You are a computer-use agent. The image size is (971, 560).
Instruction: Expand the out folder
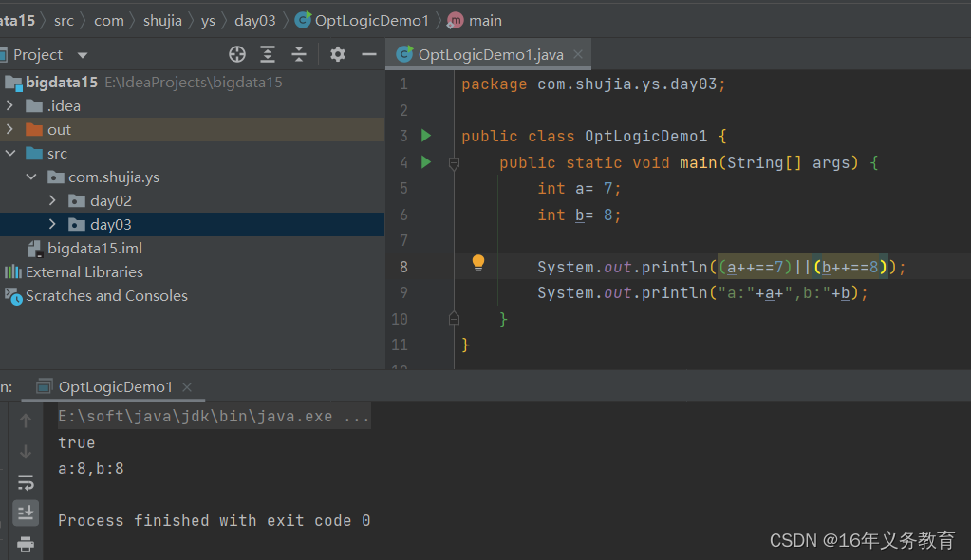click(9, 129)
